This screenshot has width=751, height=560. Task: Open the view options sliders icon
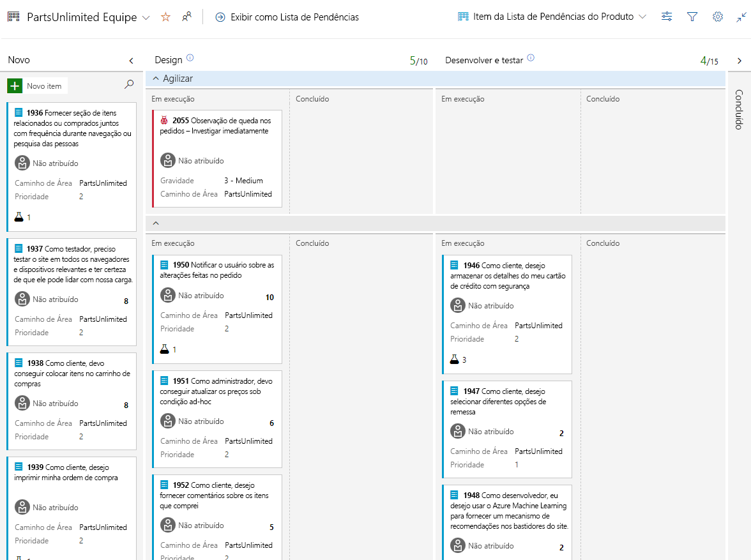667,17
